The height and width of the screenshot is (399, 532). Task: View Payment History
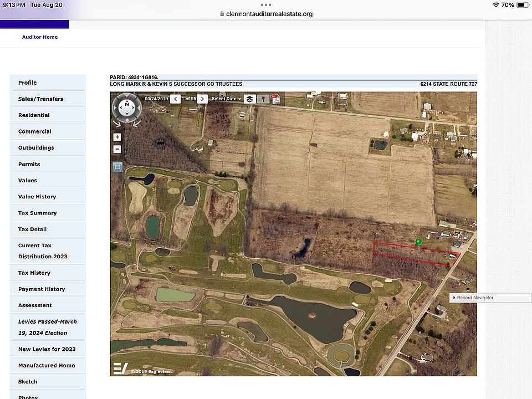pos(48,289)
